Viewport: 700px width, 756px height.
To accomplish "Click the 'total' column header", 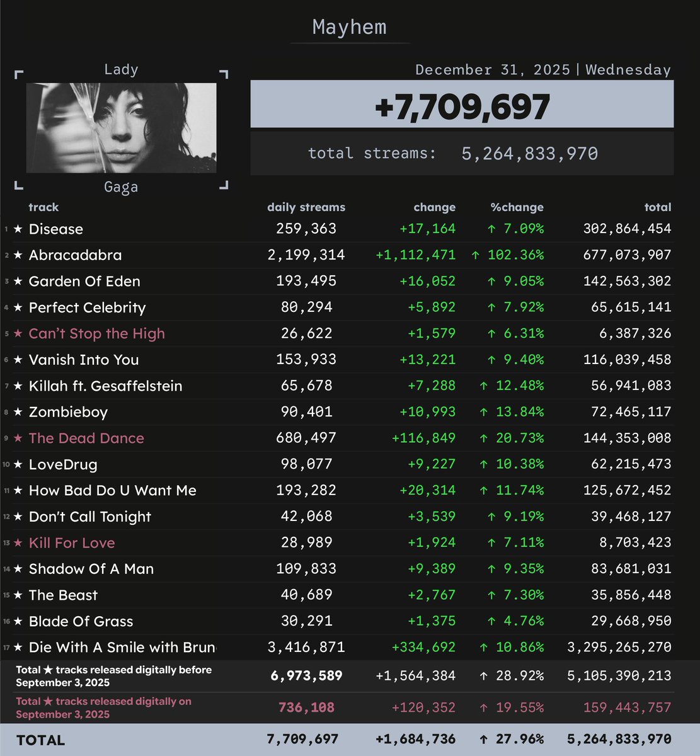I will pos(658,207).
